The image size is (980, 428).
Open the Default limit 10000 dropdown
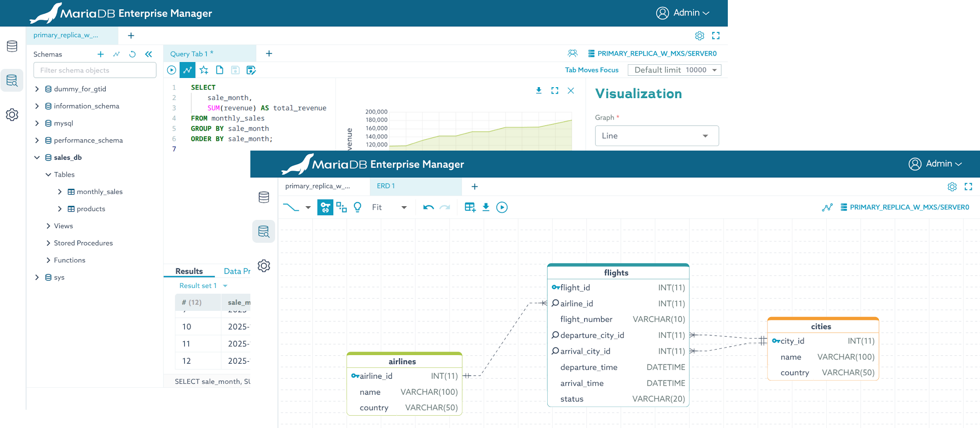pos(674,70)
